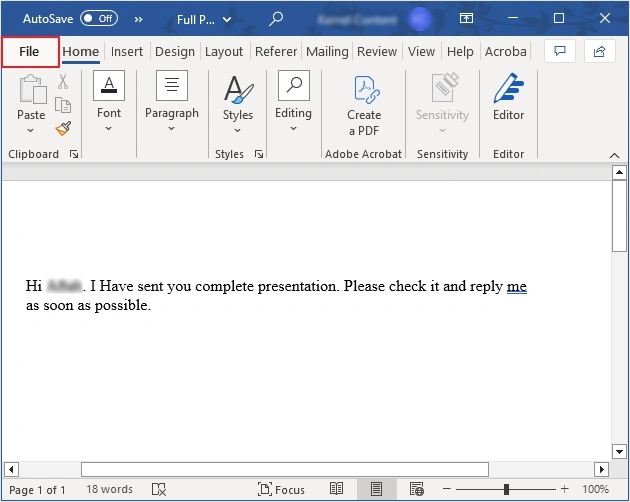This screenshot has height=502, width=630.
Task: Open the Editor pen icon
Action: click(x=509, y=88)
